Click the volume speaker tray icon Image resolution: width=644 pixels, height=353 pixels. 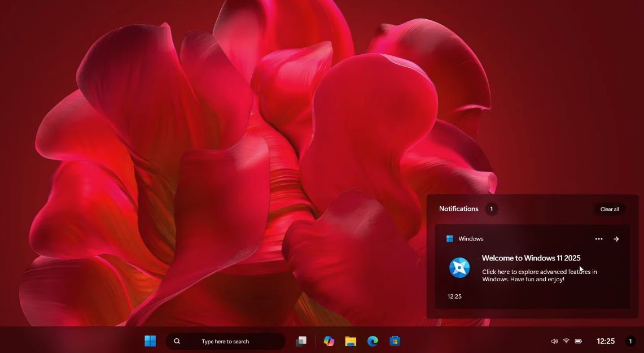(x=554, y=341)
